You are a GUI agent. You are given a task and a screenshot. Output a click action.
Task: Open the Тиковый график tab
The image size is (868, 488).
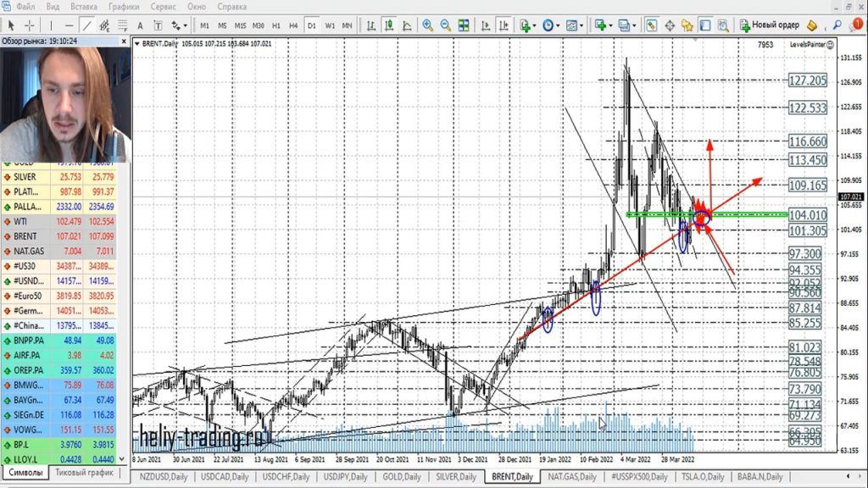click(85, 473)
